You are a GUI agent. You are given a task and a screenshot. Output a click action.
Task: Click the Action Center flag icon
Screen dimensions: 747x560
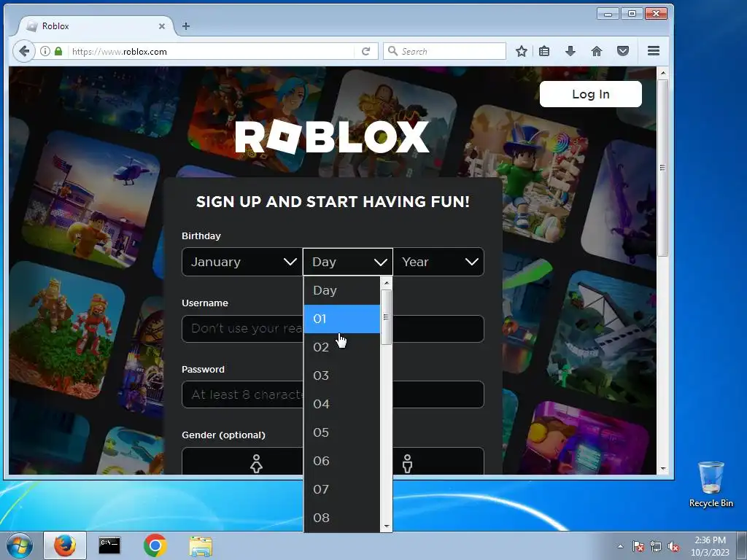pyautogui.click(x=638, y=546)
